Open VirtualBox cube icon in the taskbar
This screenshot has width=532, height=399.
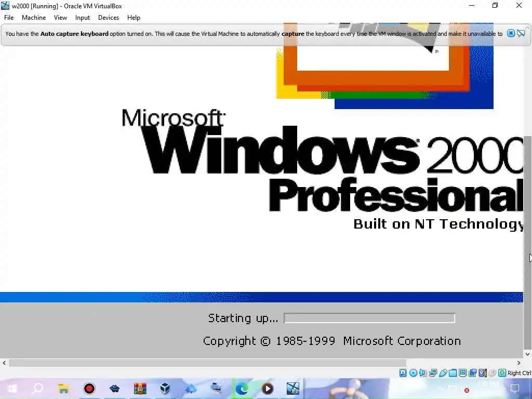165,389
